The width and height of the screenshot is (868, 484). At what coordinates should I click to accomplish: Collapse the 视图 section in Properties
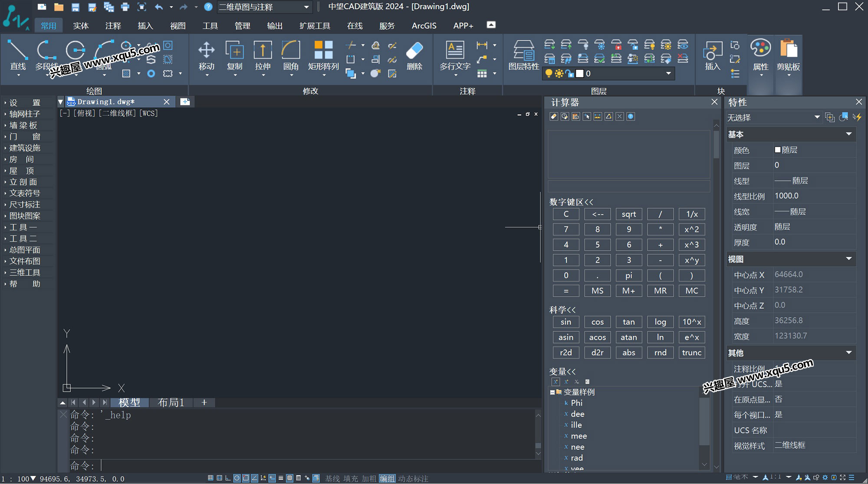848,259
